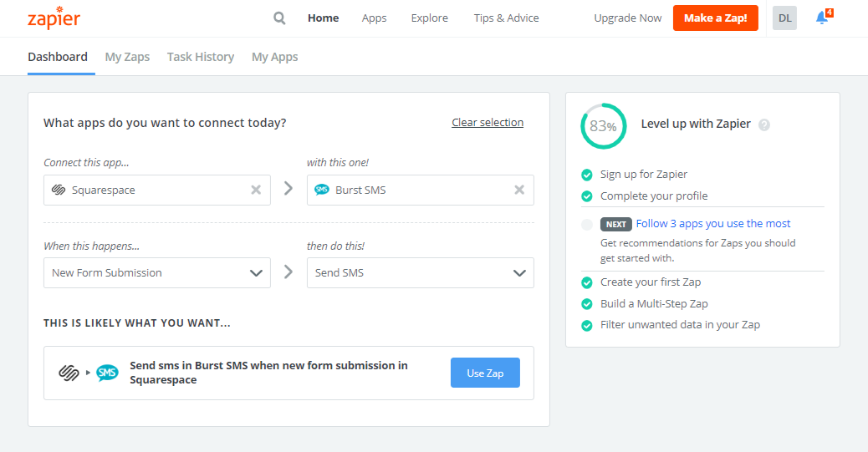Click the SMS bubble icon in the suggested Zap
Screen dimensions: 868x452
click(x=107, y=373)
